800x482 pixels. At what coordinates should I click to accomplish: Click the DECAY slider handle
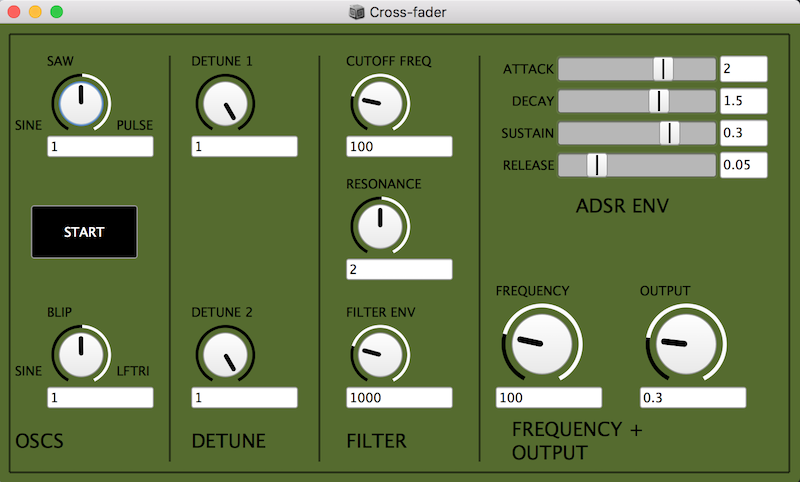659,101
